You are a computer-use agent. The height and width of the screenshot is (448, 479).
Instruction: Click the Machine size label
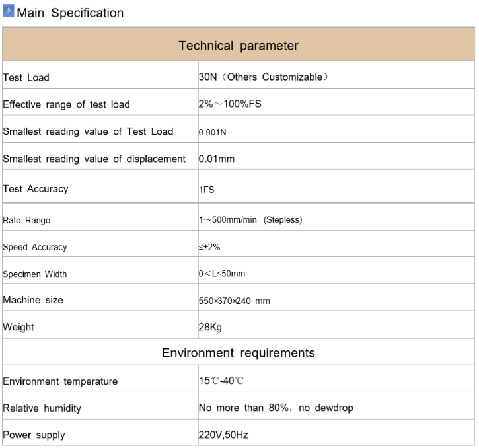(x=33, y=300)
